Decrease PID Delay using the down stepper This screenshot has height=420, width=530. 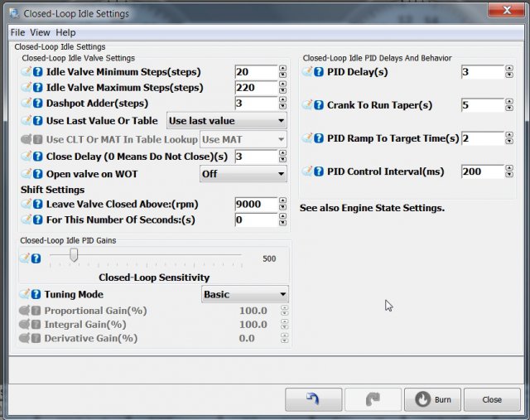[509, 76]
